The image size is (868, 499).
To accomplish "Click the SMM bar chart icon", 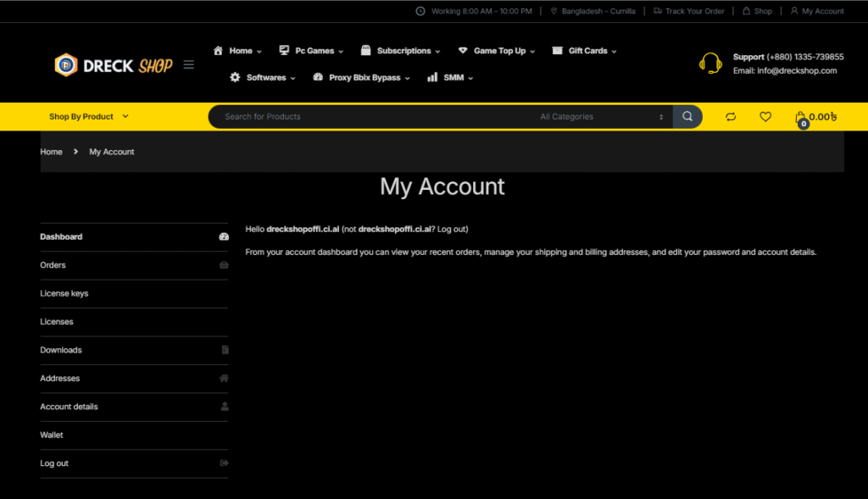I will [x=432, y=77].
